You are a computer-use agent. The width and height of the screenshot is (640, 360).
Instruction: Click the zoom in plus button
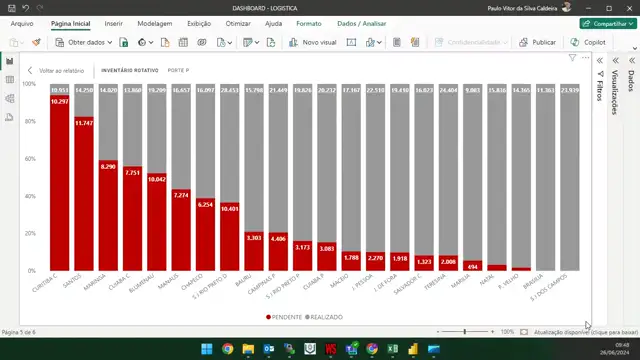coord(493,332)
